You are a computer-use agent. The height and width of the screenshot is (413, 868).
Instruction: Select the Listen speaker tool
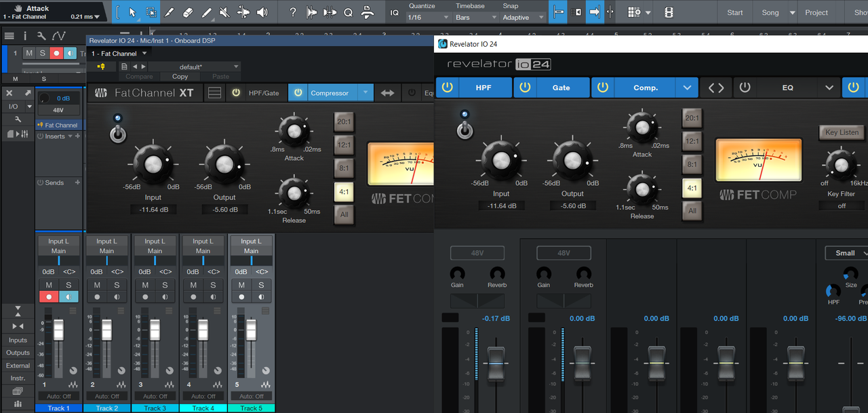(x=262, y=12)
